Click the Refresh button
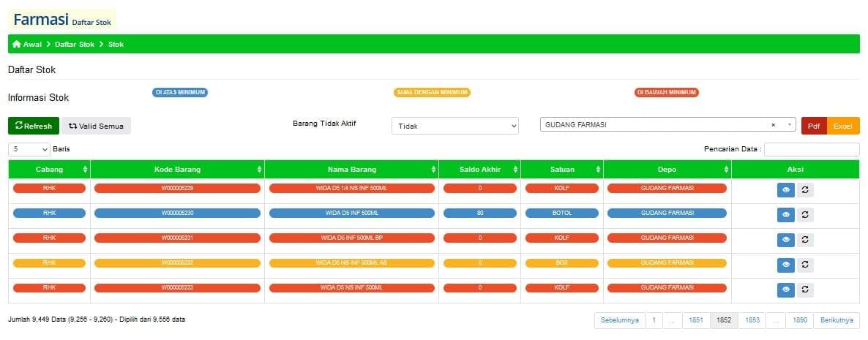The image size is (868, 340). (x=34, y=126)
